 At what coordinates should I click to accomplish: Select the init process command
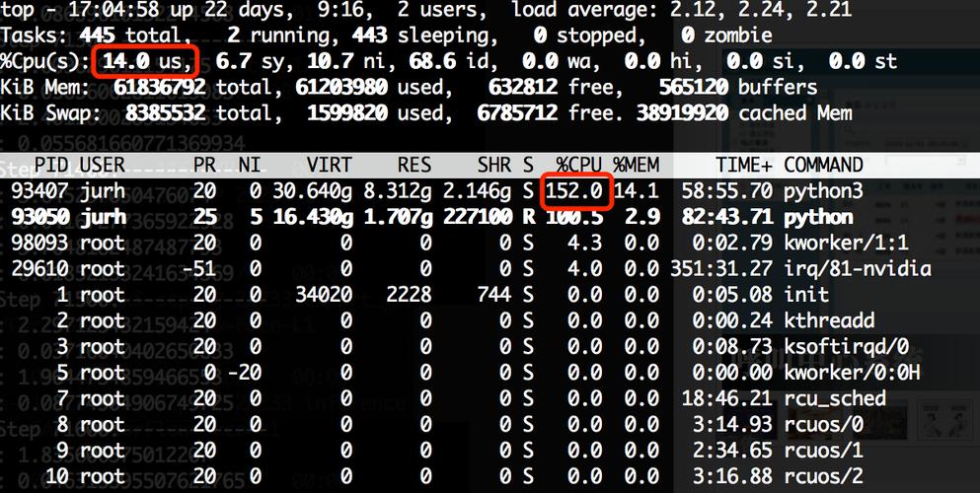[804, 294]
